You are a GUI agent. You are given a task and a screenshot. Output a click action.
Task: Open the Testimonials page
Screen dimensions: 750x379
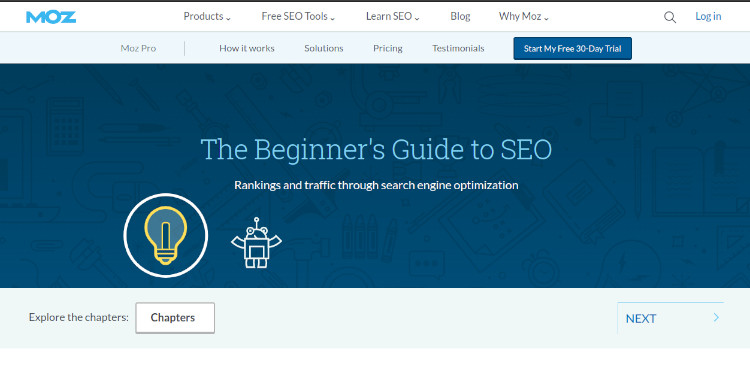point(458,48)
